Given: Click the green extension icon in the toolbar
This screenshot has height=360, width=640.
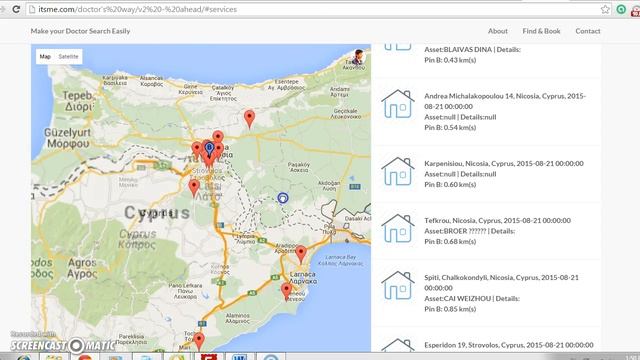Looking at the screenshot, I should tap(621, 9).
